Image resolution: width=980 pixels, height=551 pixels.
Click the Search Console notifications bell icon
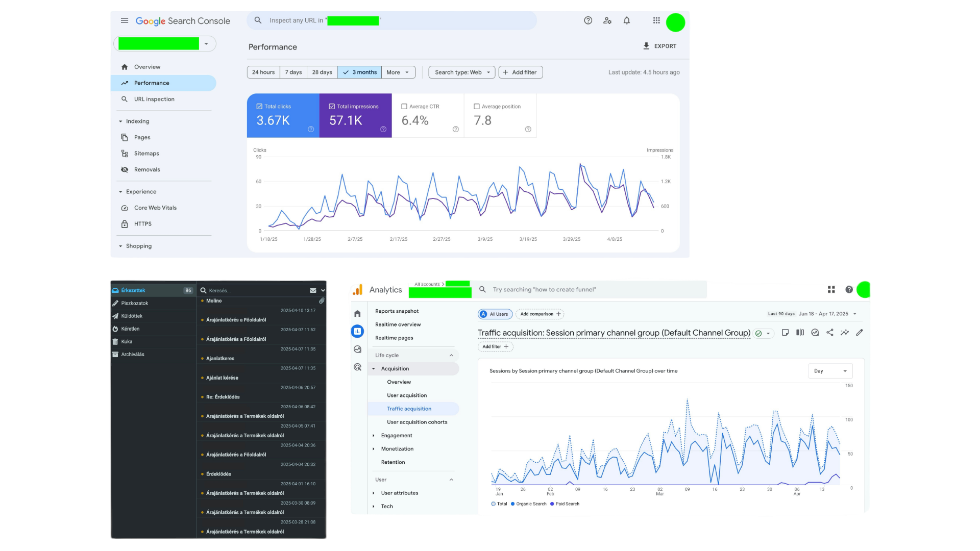pos(627,20)
